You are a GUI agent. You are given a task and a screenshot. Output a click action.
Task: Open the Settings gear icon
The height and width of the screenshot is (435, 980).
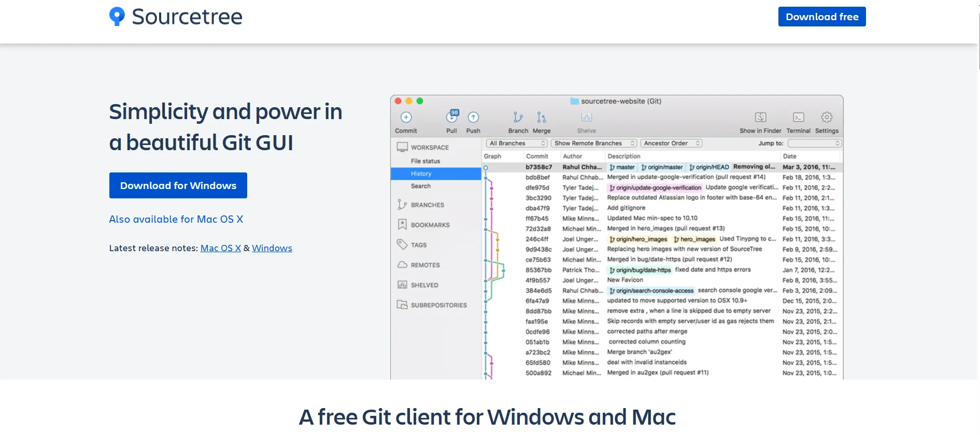827,118
